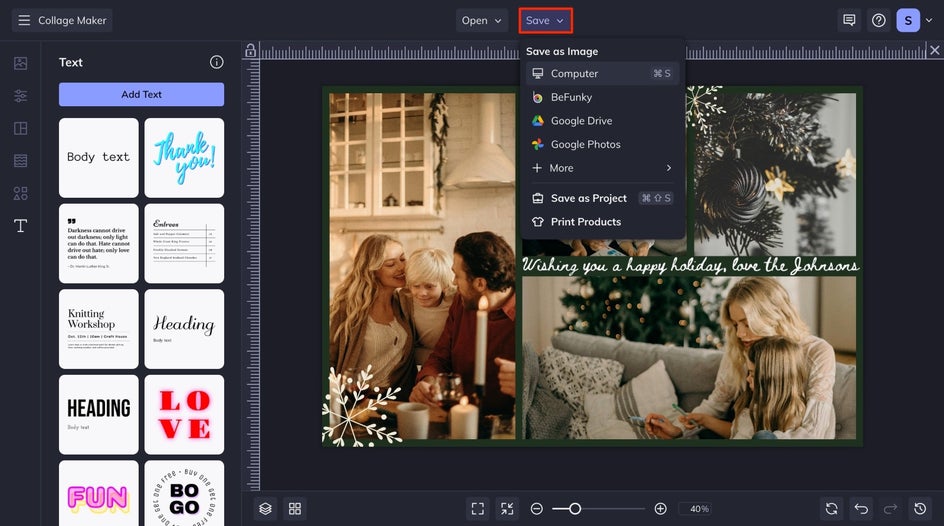
Task: Select the Thank you! text preset thumbnail
Action: point(184,158)
